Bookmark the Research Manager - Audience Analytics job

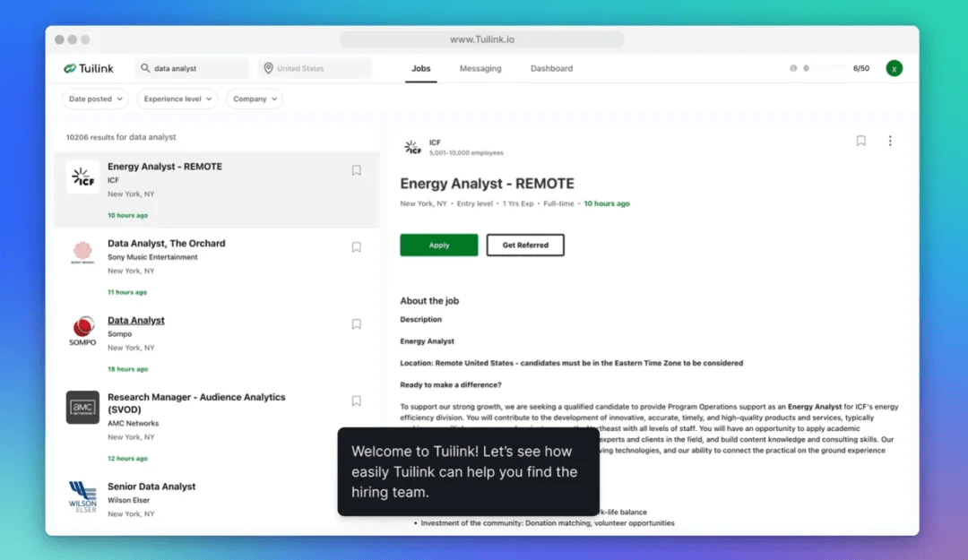[356, 401]
